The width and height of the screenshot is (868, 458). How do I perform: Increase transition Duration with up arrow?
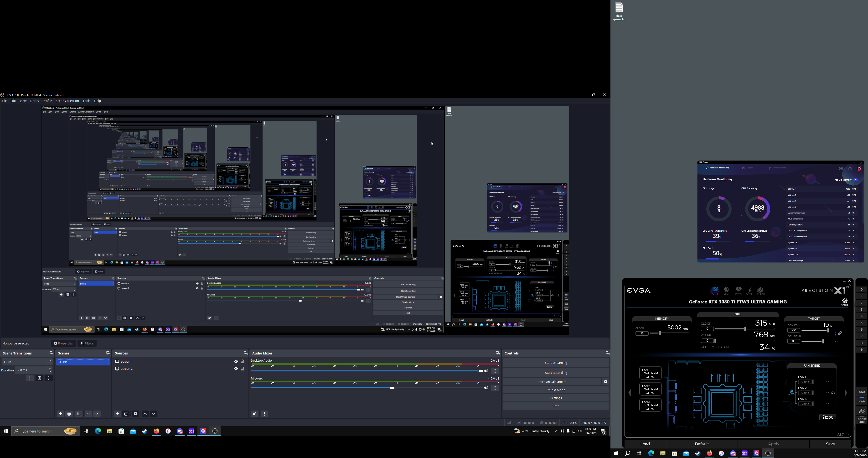point(50,369)
